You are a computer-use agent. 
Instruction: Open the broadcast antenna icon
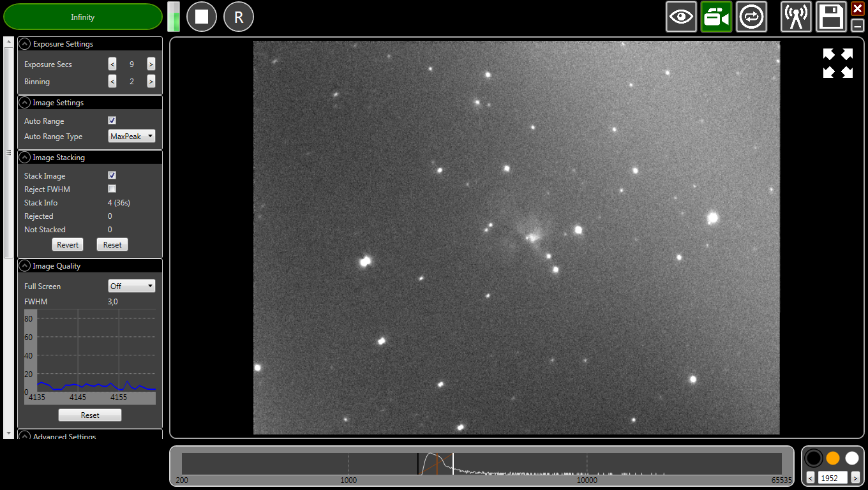pos(796,17)
